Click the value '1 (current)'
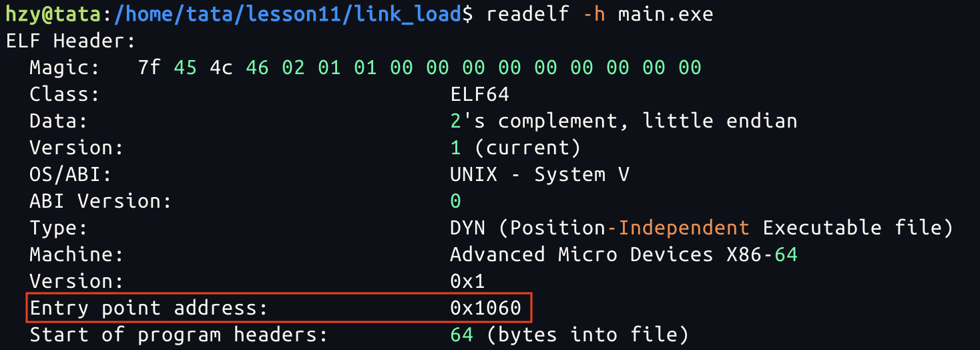The width and height of the screenshot is (980, 350). (x=516, y=148)
